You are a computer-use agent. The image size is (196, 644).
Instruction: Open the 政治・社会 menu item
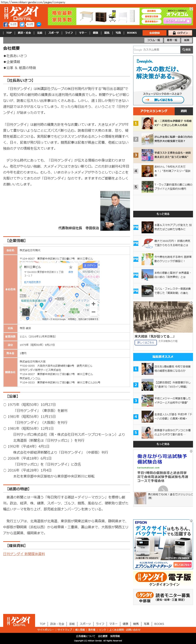pyautogui.click(x=24, y=33)
